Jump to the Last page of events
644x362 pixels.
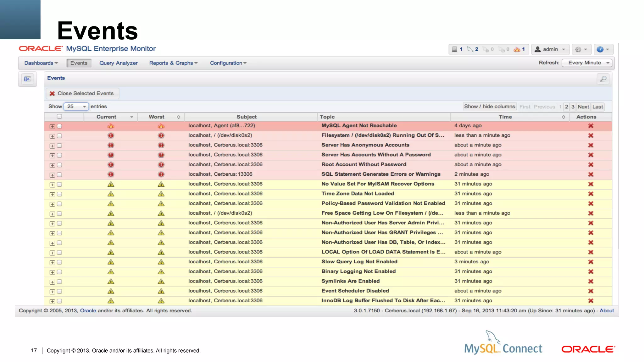click(598, 107)
